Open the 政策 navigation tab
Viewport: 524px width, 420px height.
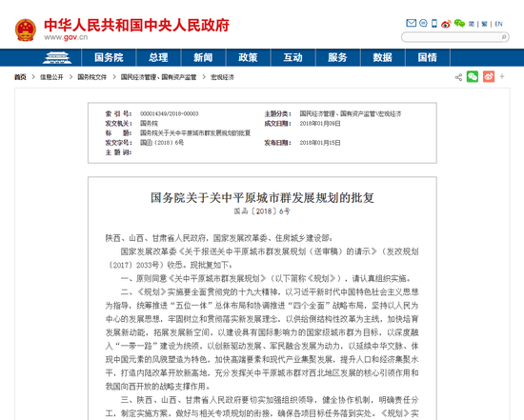point(248,57)
